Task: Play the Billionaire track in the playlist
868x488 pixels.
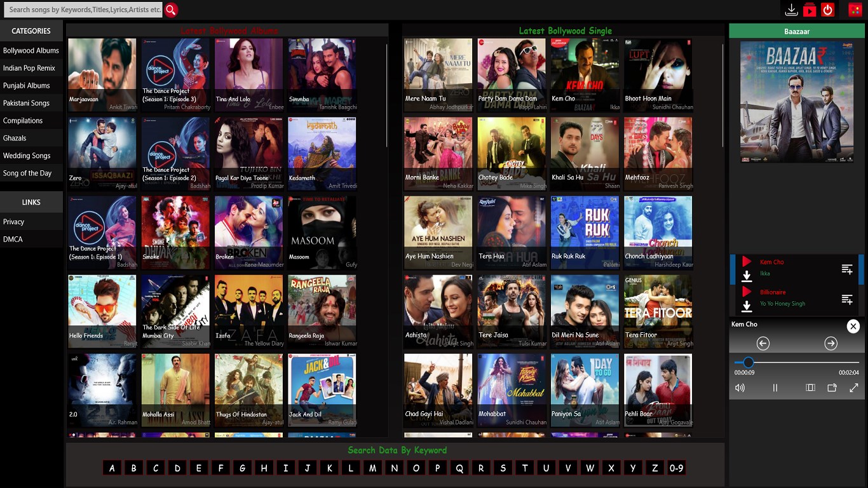Action: point(747,292)
